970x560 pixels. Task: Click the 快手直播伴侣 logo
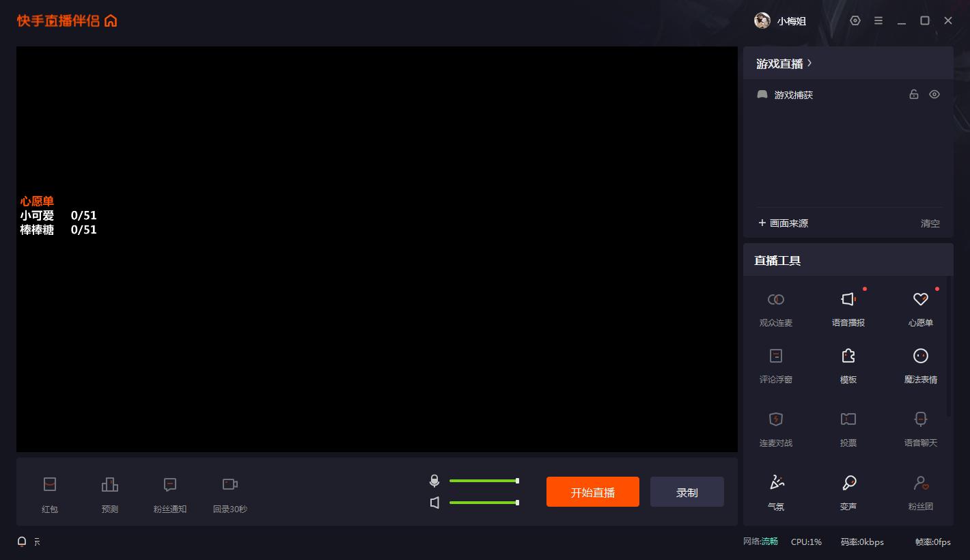coord(59,20)
